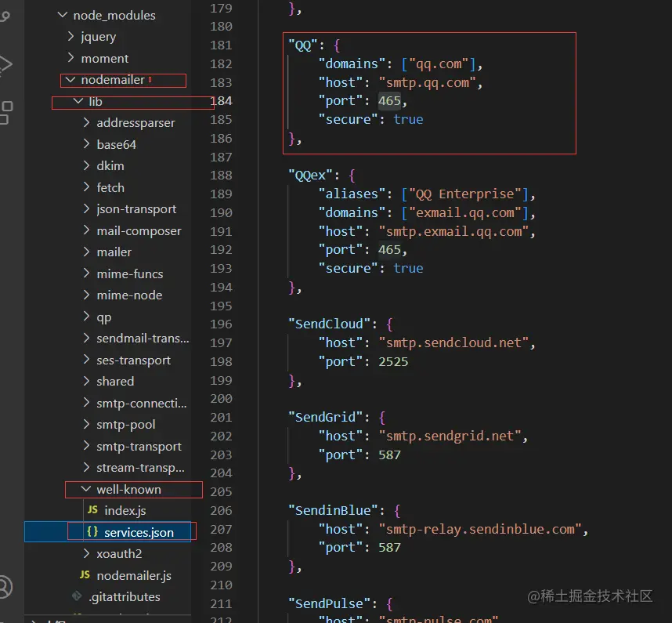Click line number 181 in the gutter
The height and width of the screenshot is (623, 672).
[x=221, y=45]
